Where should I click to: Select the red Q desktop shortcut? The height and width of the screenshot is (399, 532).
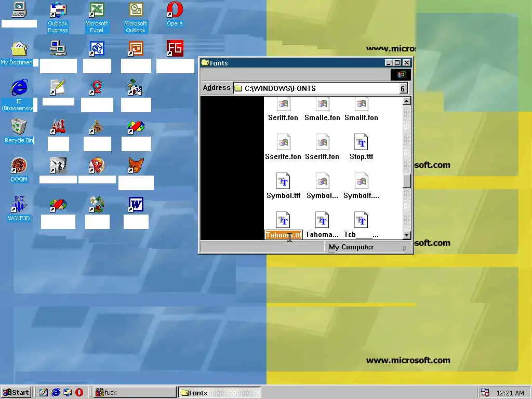click(x=97, y=87)
